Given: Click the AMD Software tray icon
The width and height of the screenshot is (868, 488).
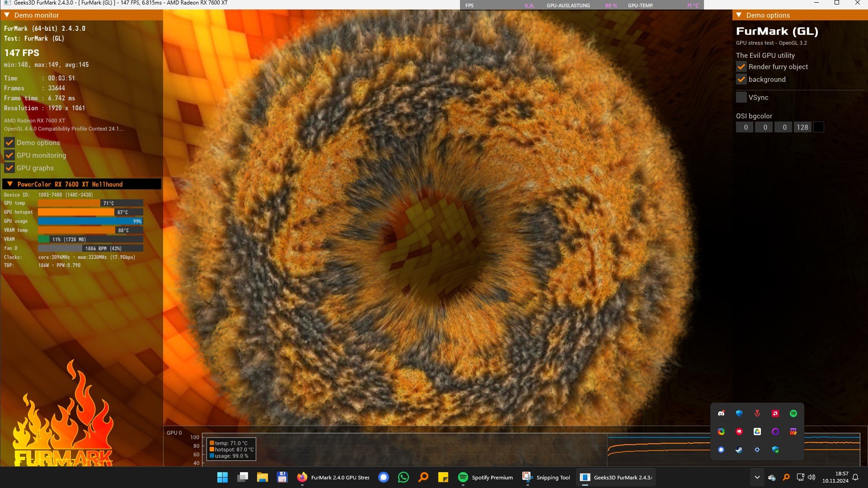Looking at the screenshot, I should click(x=775, y=413).
